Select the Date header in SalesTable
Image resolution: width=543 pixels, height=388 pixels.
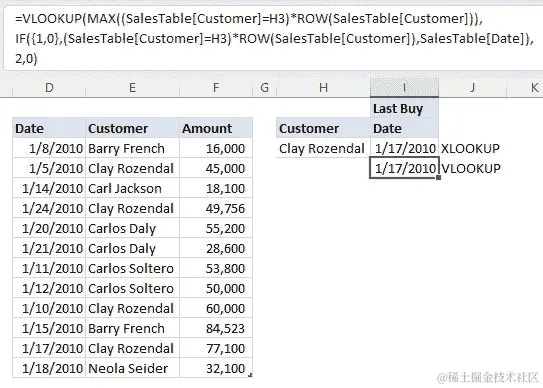(49, 129)
